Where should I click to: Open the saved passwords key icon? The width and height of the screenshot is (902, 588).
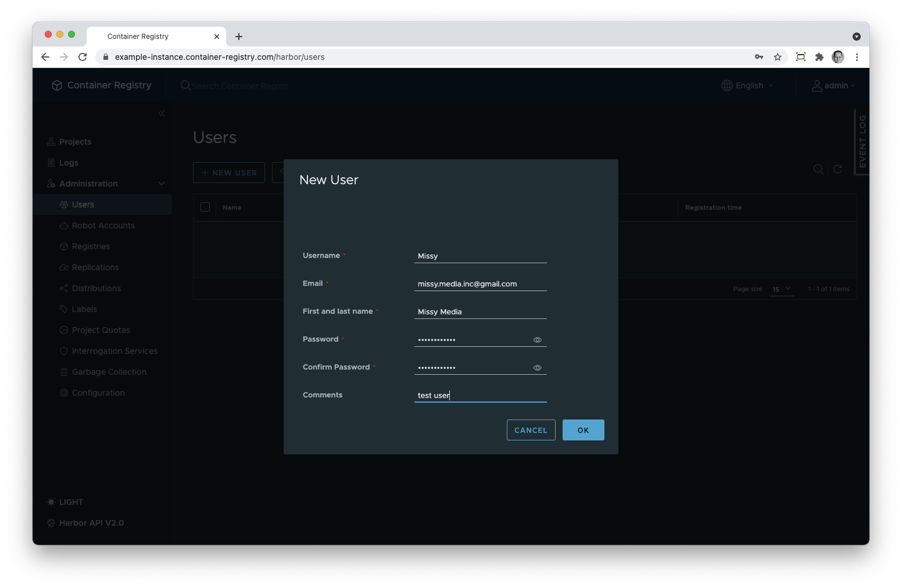(759, 57)
